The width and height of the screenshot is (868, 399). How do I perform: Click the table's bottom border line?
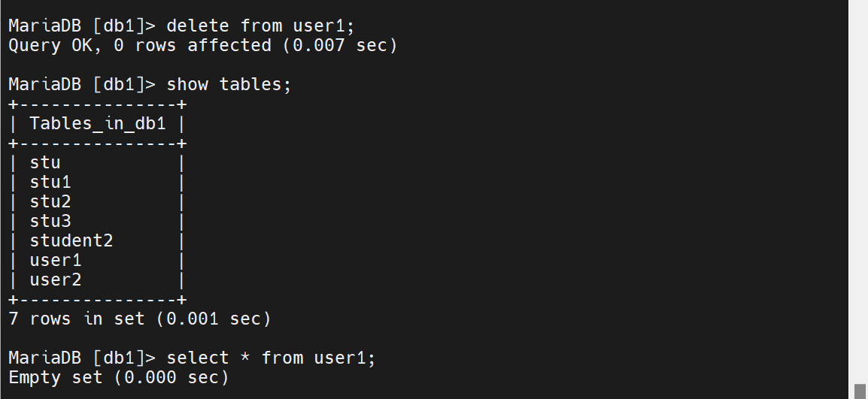pos(98,299)
